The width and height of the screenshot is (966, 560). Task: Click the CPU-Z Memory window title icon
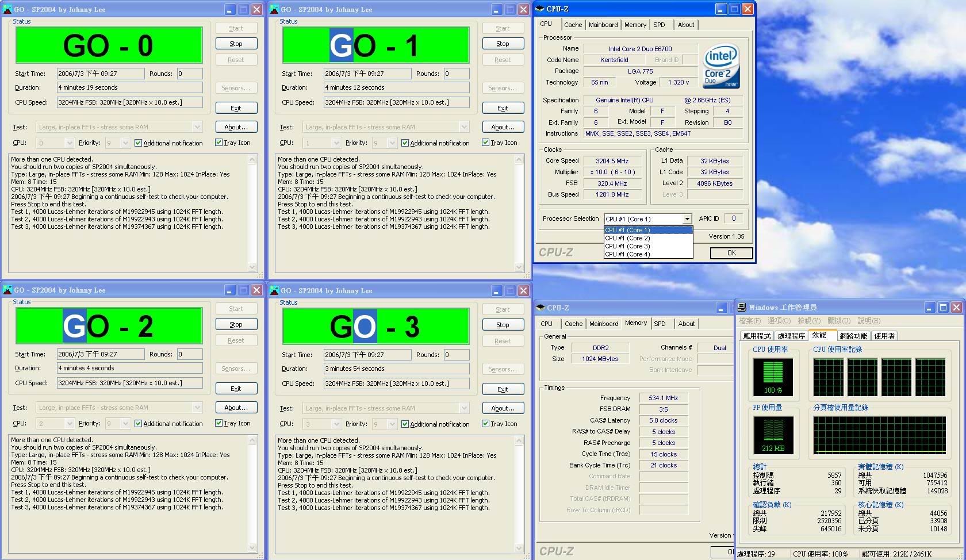pos(540,308)
